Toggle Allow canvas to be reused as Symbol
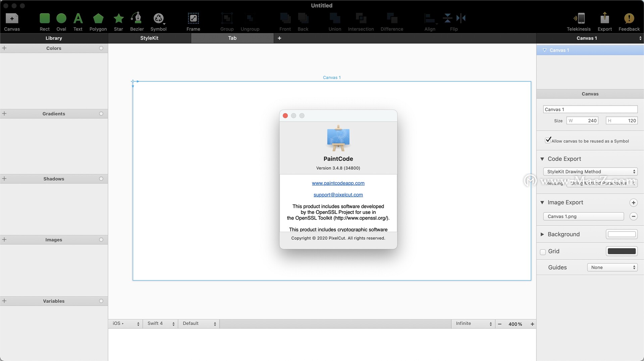 [x=548, y=140]
